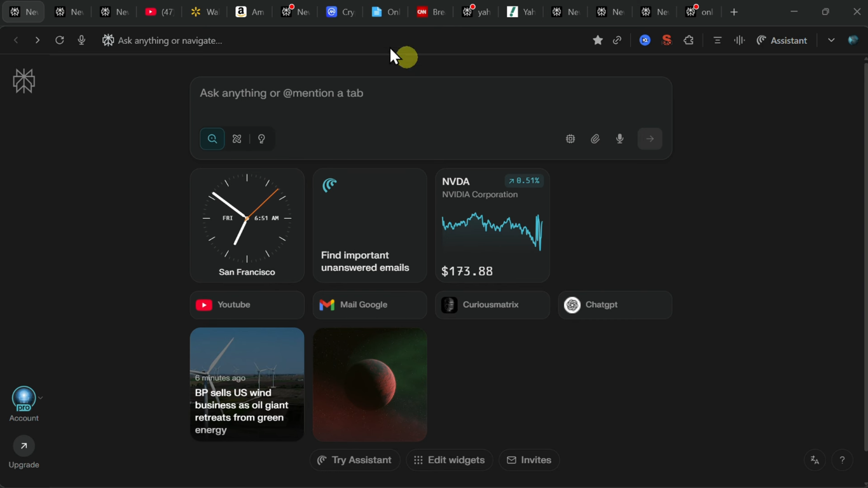
Task: Open the Chatgpt shortcut
Action: point(615,305)
